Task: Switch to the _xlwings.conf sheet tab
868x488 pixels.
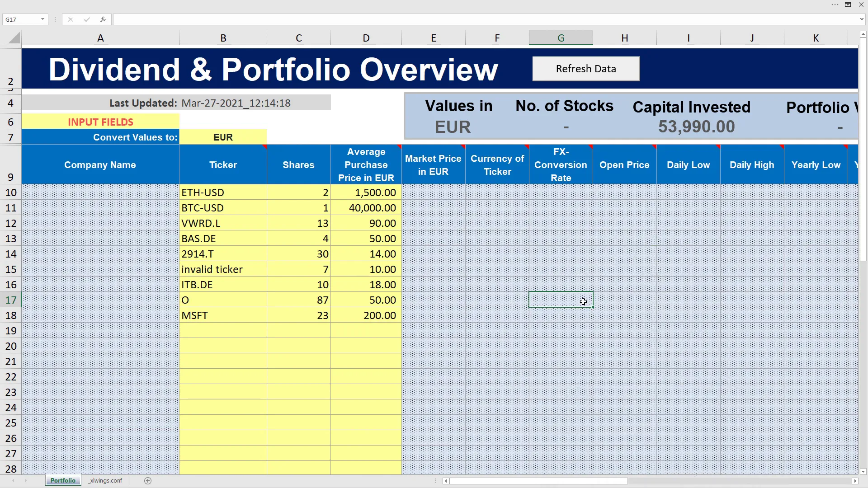Action: point(105,480)
